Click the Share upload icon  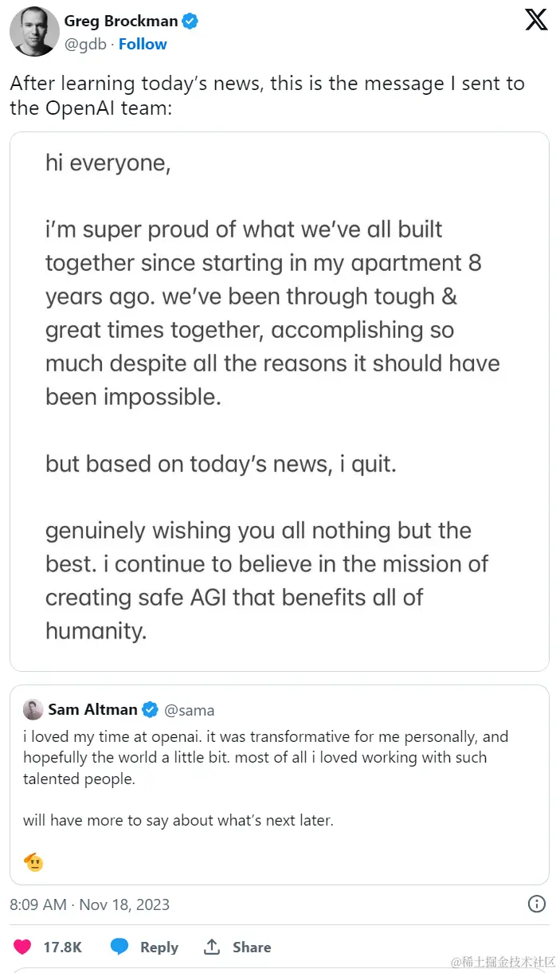point(211,947)
